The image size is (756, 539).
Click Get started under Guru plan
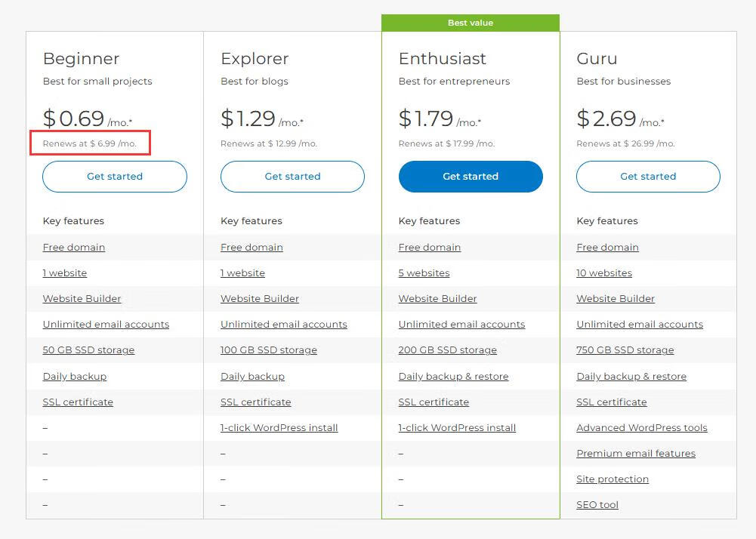coord(648,177)
